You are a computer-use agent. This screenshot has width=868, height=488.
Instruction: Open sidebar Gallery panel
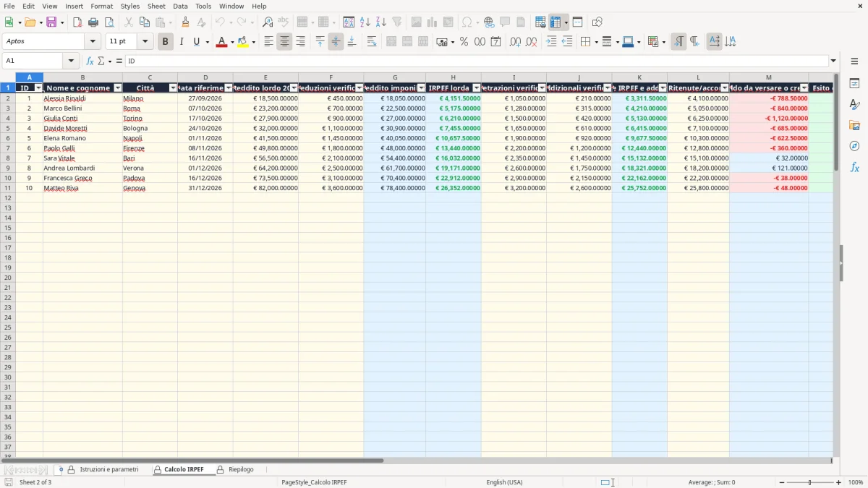[x=854, y=125]
